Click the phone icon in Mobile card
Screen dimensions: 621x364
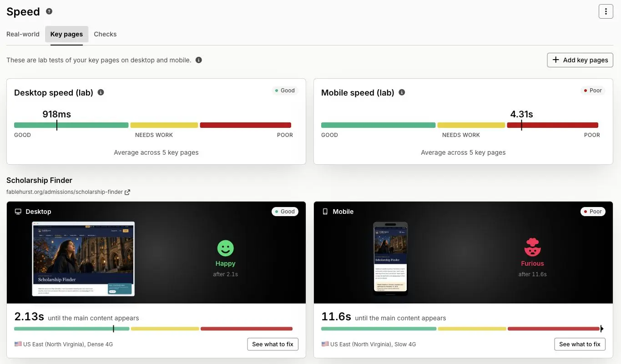pyautogui.click(x=325, y=212)
